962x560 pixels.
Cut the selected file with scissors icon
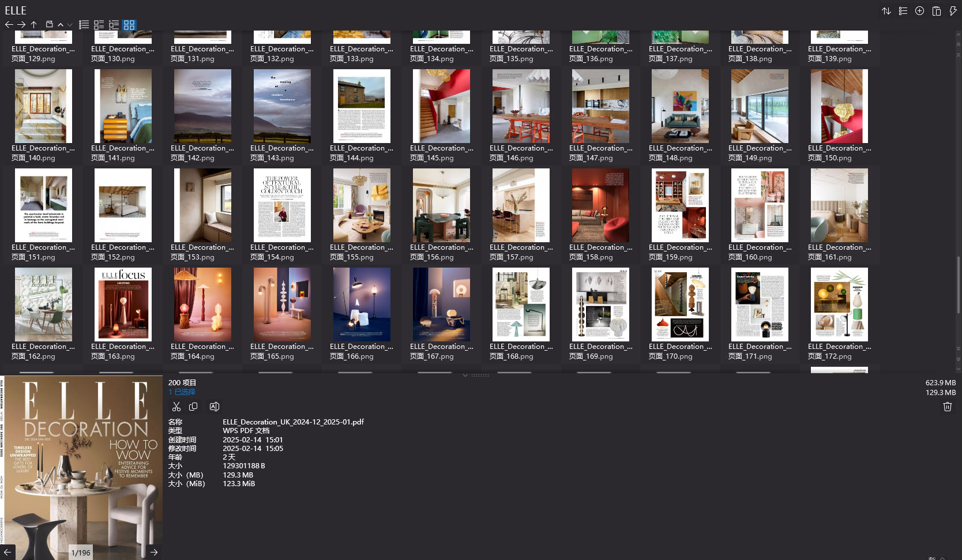coord(176,407)
